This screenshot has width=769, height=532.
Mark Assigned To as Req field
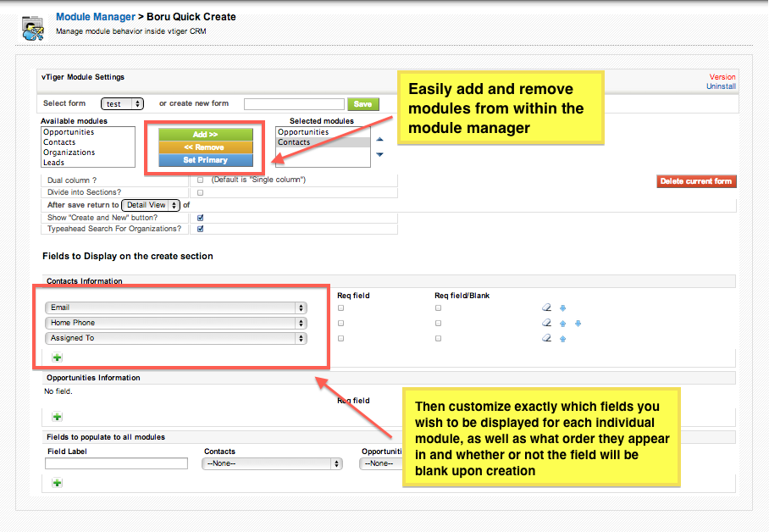[340, 339]
